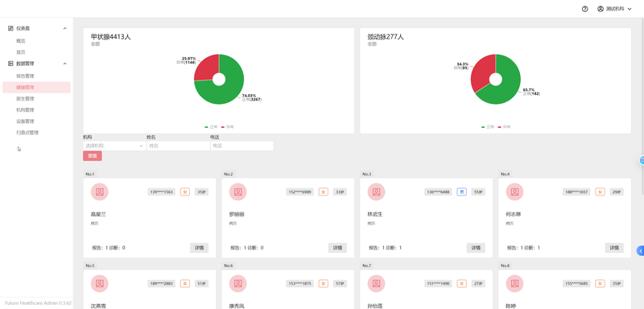
Task: Click avatar icon of 高星兰
Action: pyautogui.click(x=99, y=192)
